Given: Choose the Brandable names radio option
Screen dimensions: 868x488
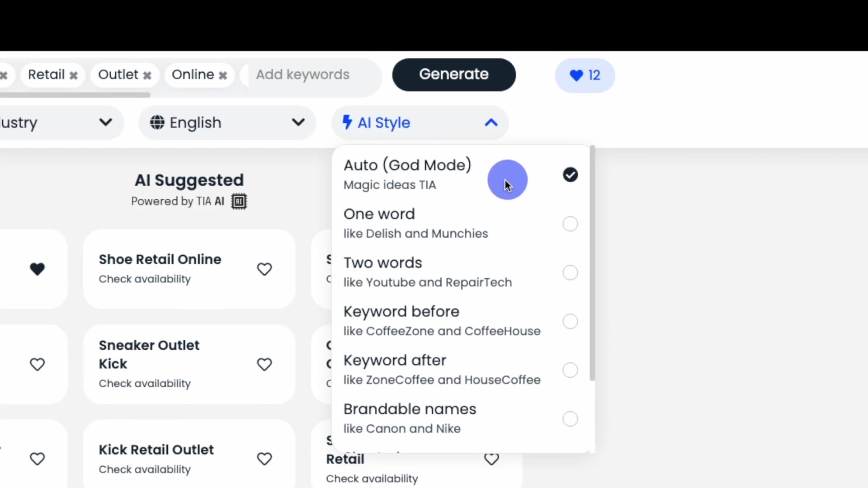Looking at the screenshot, I should [x=570, y=419].
